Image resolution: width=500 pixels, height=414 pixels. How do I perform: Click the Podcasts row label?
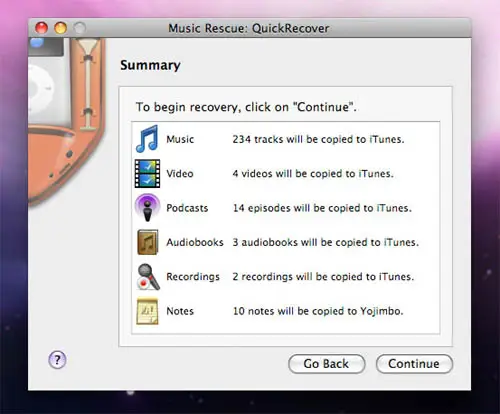tap(187, 208)
